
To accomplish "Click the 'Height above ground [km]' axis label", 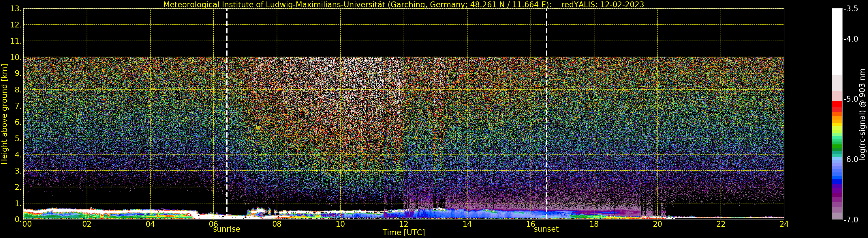I will [4, 114].
